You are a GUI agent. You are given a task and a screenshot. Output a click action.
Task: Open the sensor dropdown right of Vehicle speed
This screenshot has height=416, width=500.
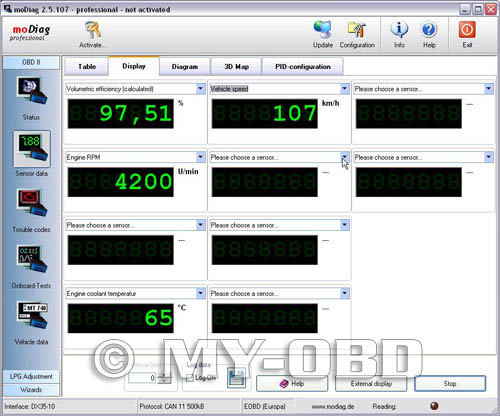[489, 89]
